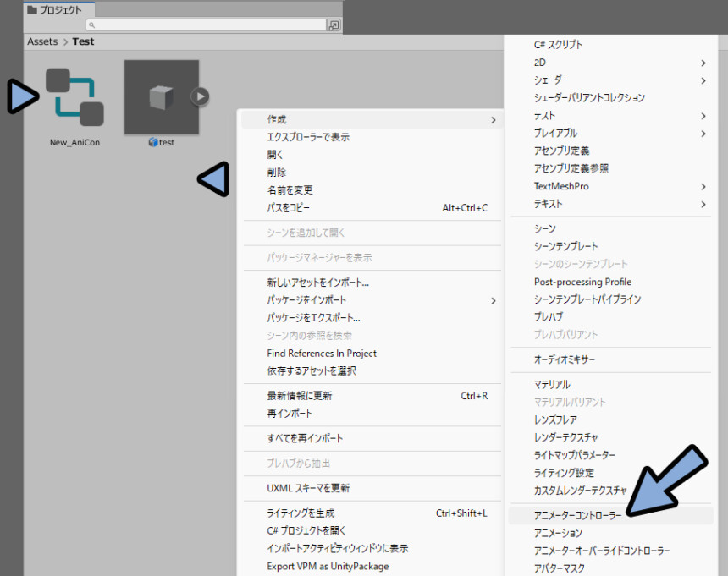Expand the パッケージをインポート submenu
728x576 pixels.
click(x=372, y=300)
